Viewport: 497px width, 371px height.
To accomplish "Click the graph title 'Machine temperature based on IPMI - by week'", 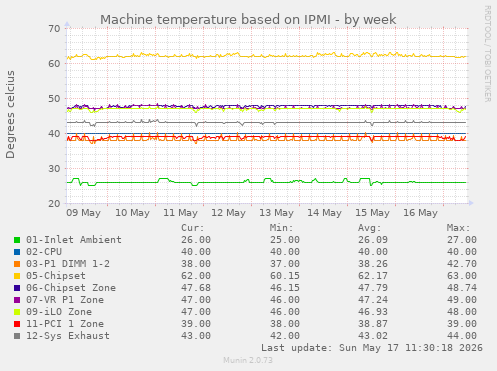I will pos(248,20).
